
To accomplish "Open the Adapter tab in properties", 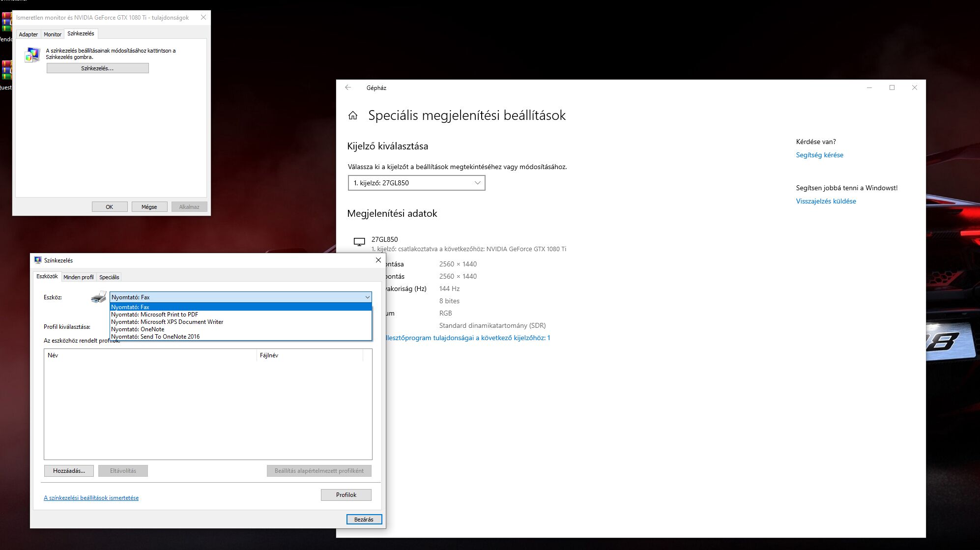I will click(28, 34).
